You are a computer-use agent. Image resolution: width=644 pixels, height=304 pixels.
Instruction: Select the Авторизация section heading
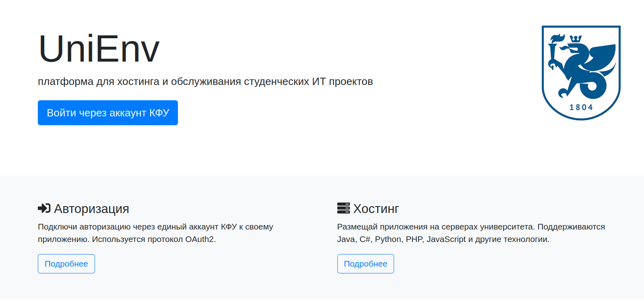pos(92,209)
